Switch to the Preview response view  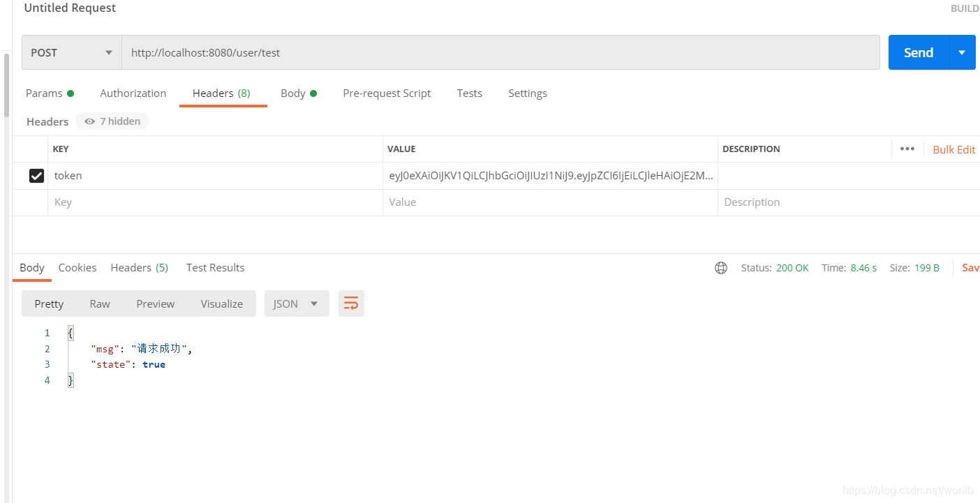[156, 303]
